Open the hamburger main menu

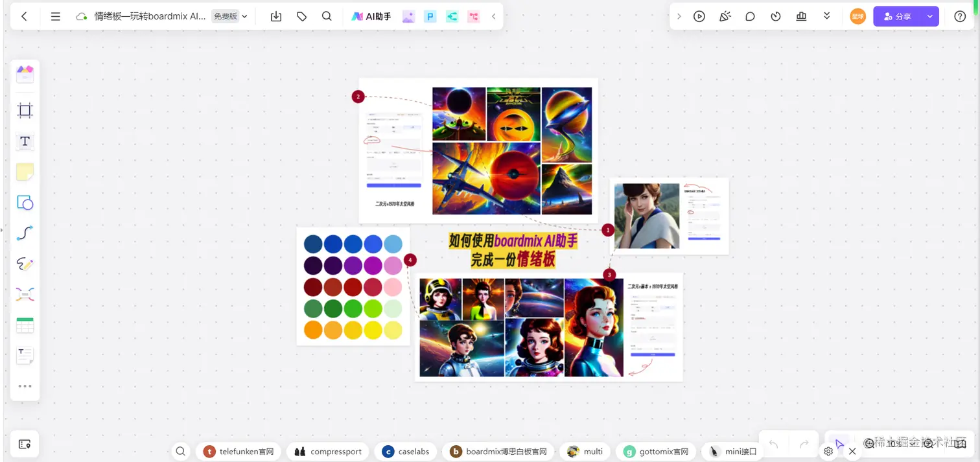click(56, 17)
